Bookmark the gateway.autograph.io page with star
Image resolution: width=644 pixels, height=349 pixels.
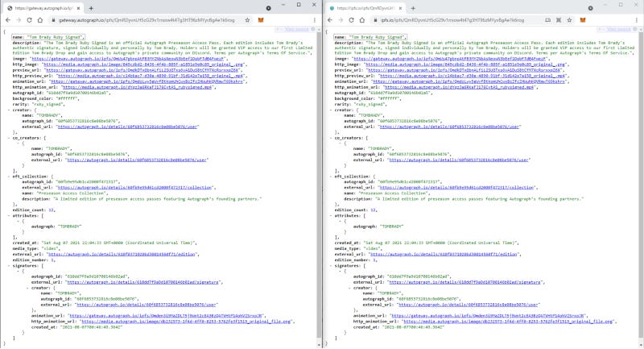pos(247,19)
